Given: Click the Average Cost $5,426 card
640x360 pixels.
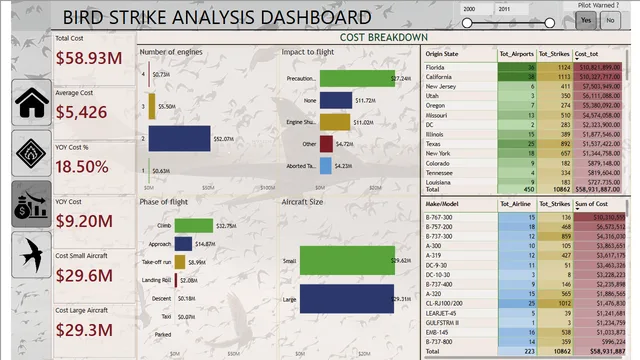Looking at the screenshot, I should coord(94,113).
